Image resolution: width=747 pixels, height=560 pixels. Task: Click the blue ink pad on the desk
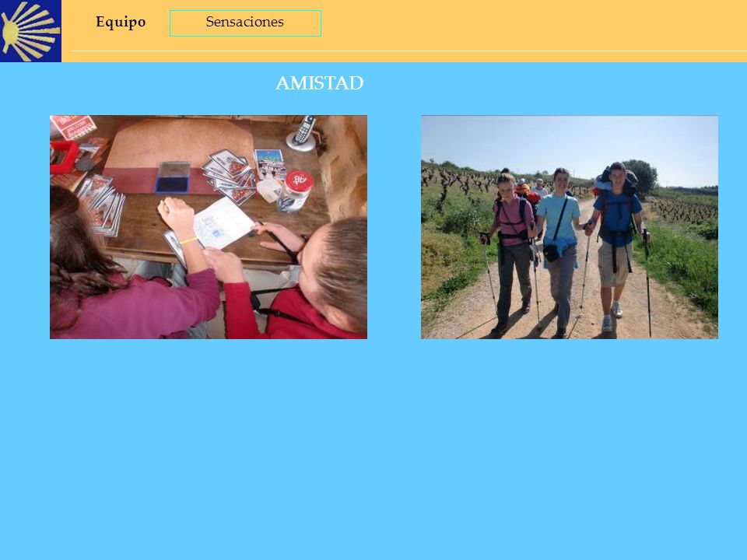pos(173,177)
